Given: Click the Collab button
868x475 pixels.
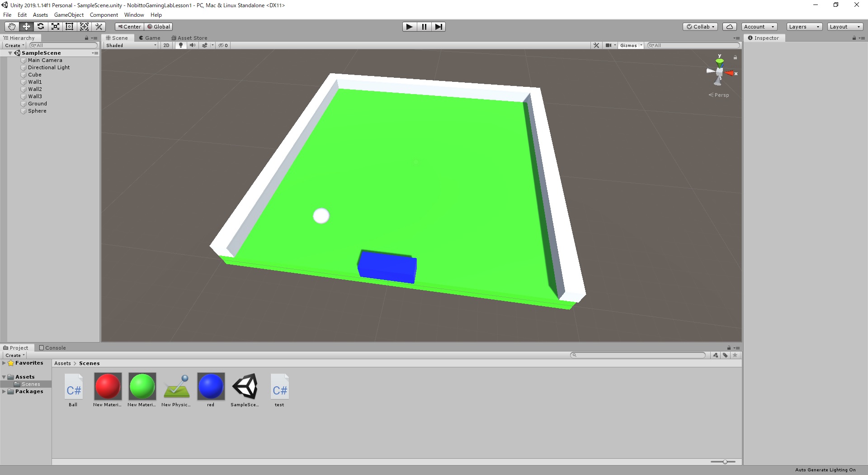Looking at the screenshot, I should 700,27.
